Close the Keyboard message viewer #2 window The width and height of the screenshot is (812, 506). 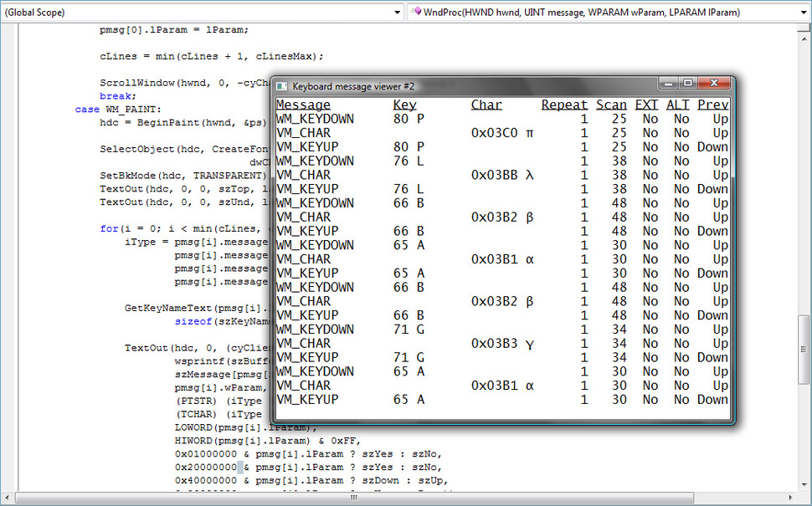pyautogui.click(x=713, y=83)
